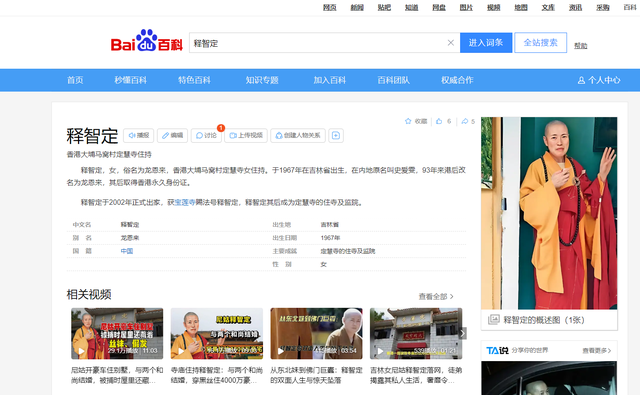
Task: Click the 相关视频 section heading
Action: (x=89, y=294)
